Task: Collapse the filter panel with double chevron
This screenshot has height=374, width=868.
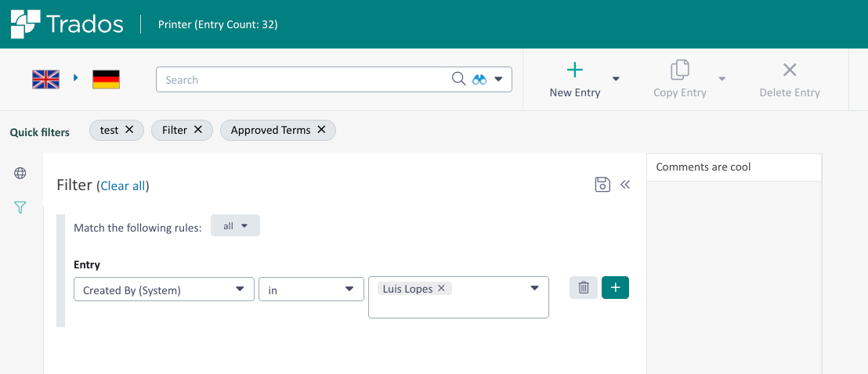Action: [625, 185]
